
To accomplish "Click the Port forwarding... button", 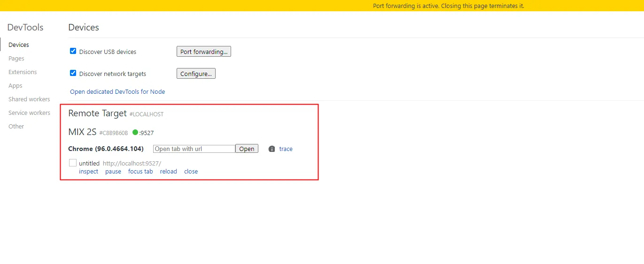I will (x=204, y=52).
